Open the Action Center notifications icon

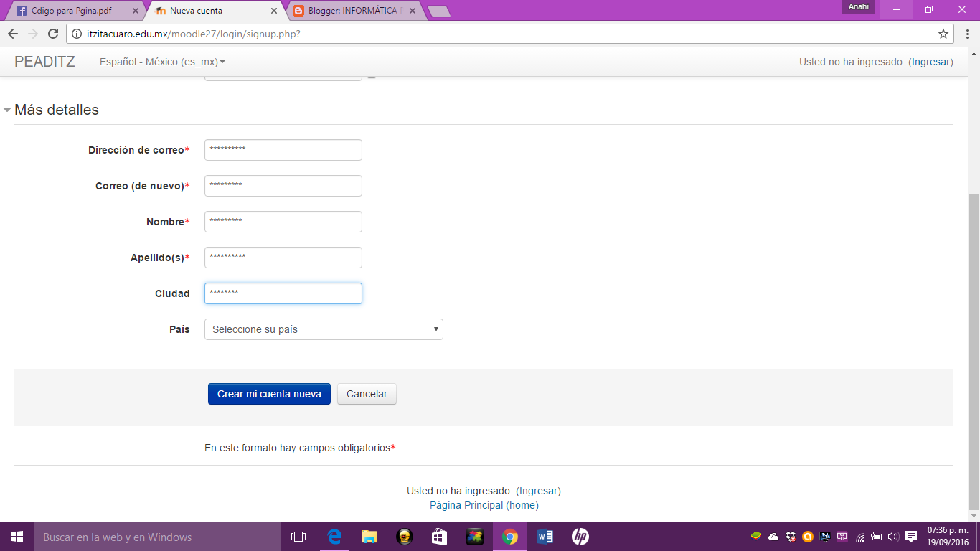[911, 537]
